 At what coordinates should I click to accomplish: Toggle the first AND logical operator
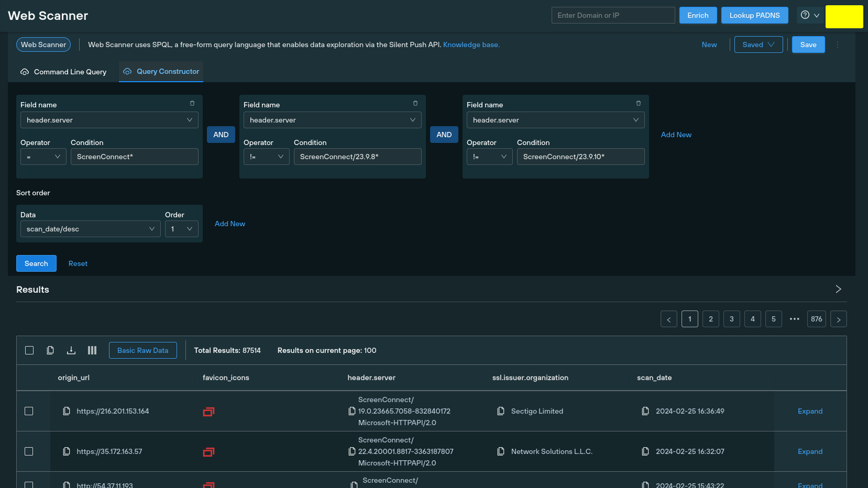tap(221, 135)
